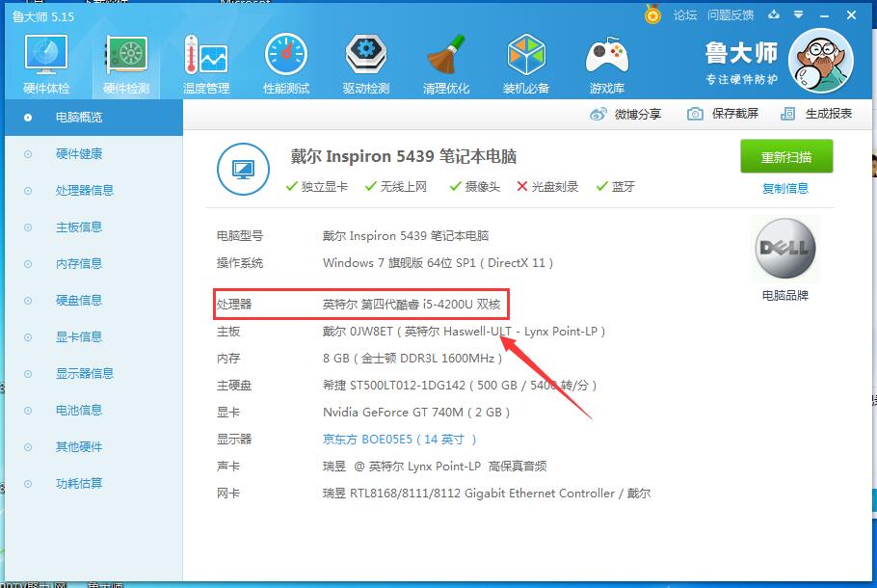Click the 戴尔 0JW8ET motherboard value

pos(464,332)
